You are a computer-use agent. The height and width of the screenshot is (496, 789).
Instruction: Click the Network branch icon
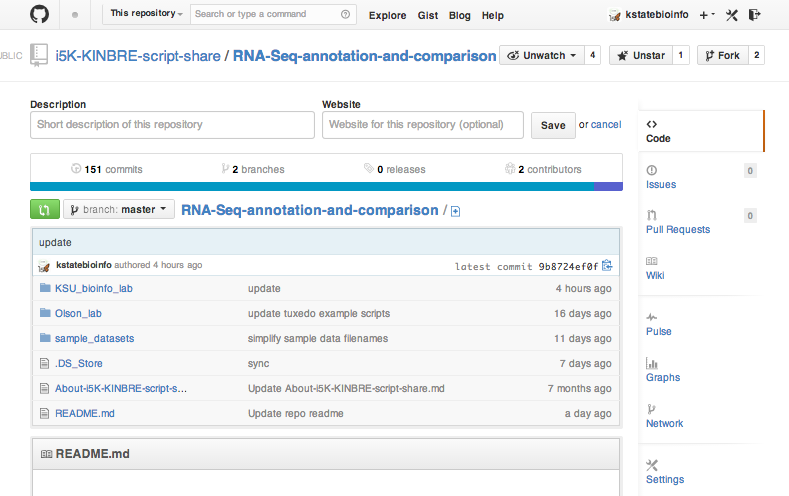[651, 409]
